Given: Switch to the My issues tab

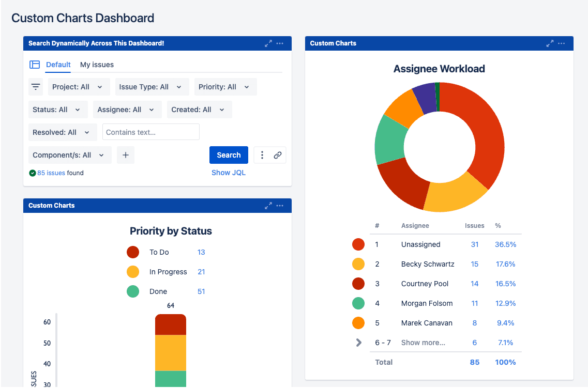Looking at the screenshot, I should (97, 65).
